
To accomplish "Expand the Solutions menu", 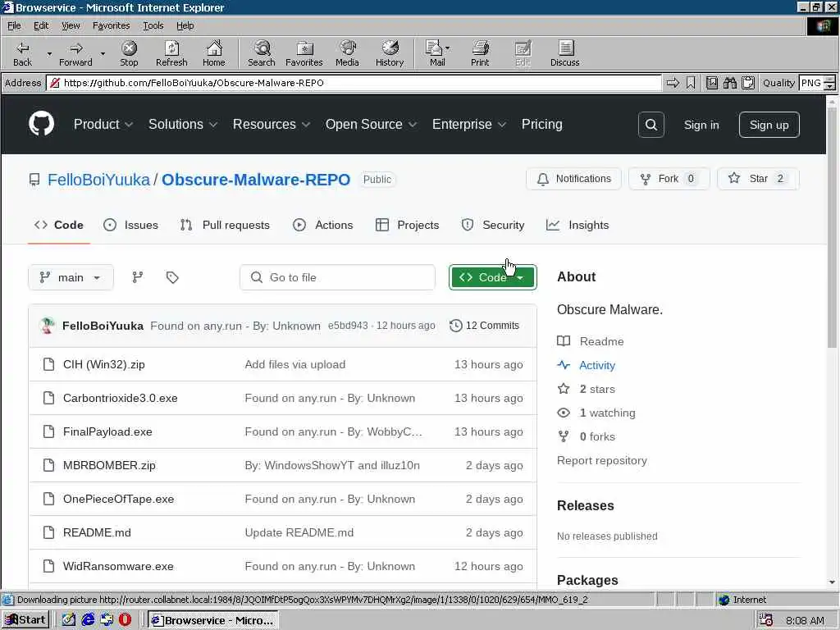I will pyautogui.click(x=183, y=125).
